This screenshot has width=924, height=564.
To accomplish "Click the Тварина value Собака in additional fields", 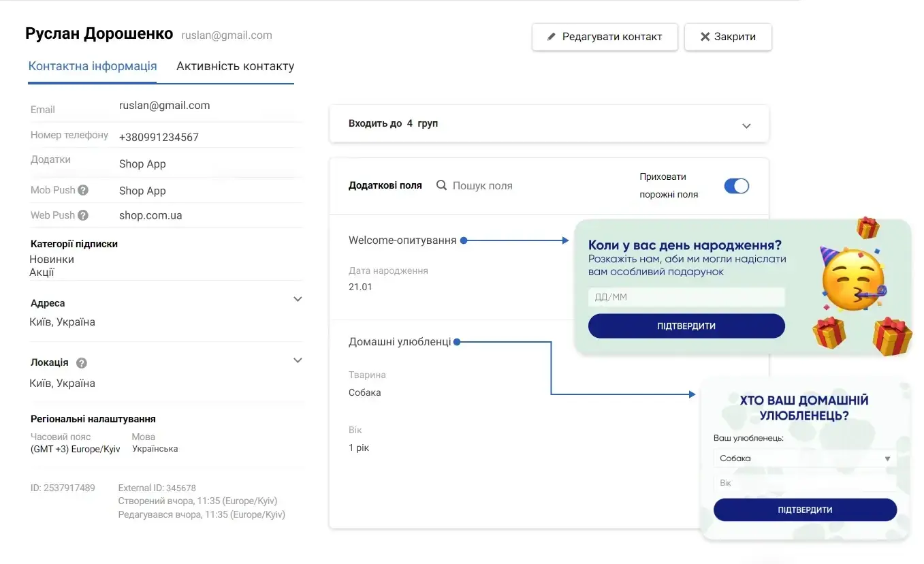I will pyautogui.click(x=365, y=392).
